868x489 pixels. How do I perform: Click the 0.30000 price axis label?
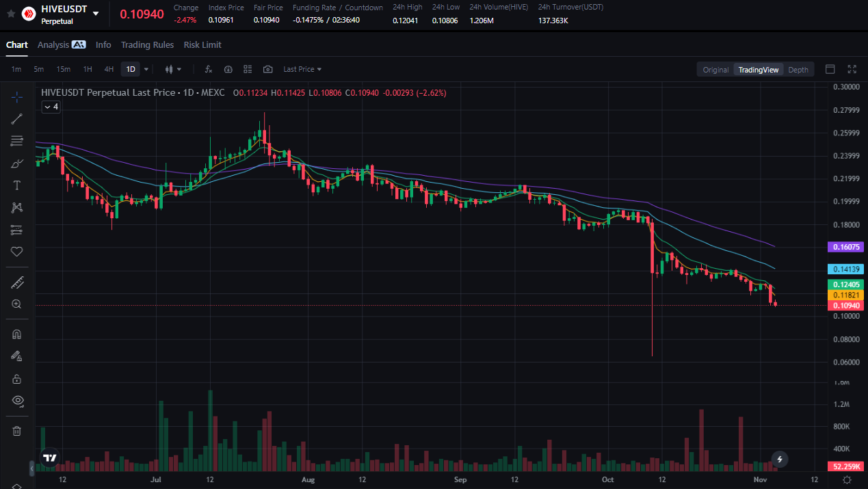tap(846, 87)
